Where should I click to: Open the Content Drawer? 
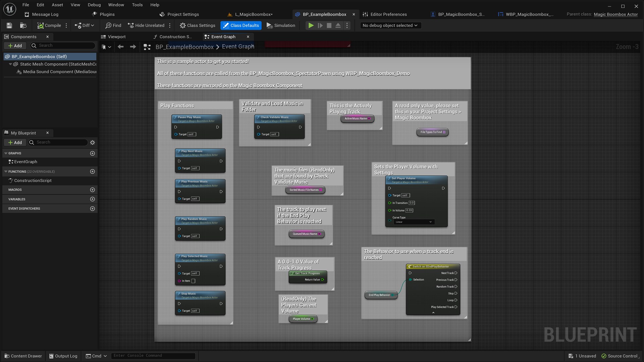pos(23,356)
